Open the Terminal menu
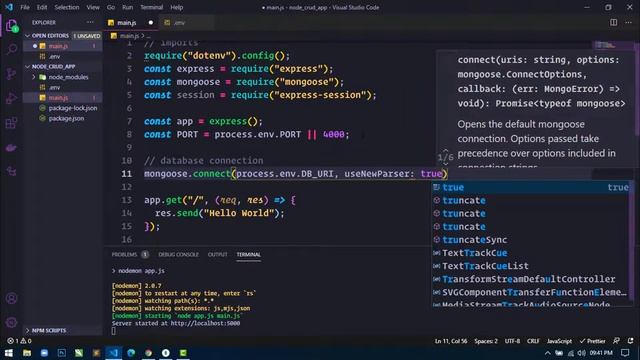This screenshot has height=360, width=640. pyautogui.click(x=151, y=7)
